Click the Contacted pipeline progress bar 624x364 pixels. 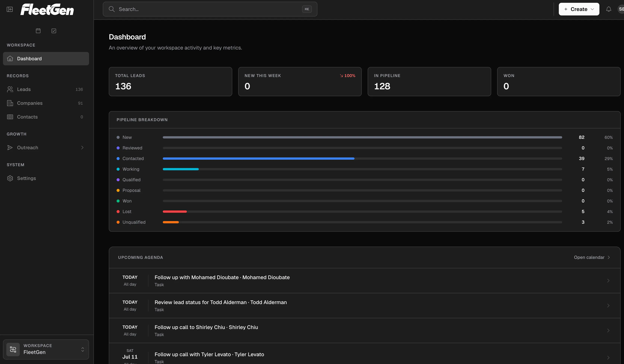362,158
